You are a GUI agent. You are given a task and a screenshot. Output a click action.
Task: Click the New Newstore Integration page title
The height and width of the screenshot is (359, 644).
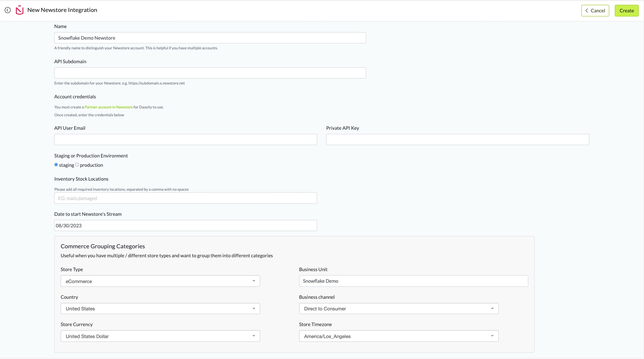click(62, 10)
